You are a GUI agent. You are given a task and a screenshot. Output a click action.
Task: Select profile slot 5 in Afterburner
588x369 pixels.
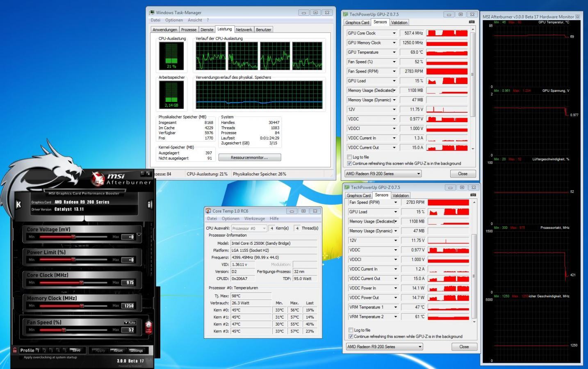[65, 350]
